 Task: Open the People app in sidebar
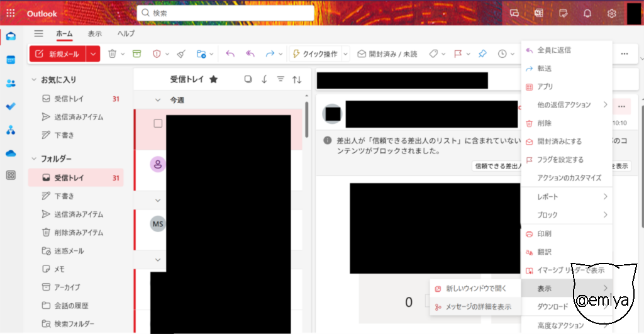click(11, 84)
